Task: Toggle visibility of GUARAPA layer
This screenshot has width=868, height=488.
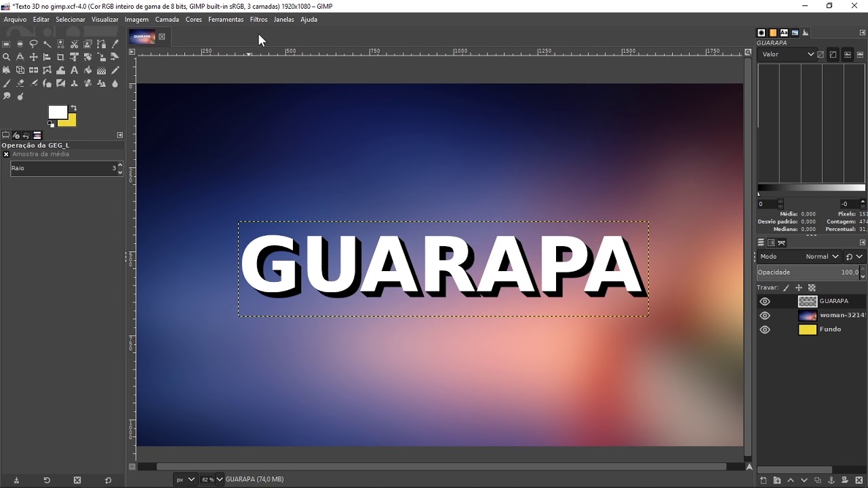Action: coord(765,302)
